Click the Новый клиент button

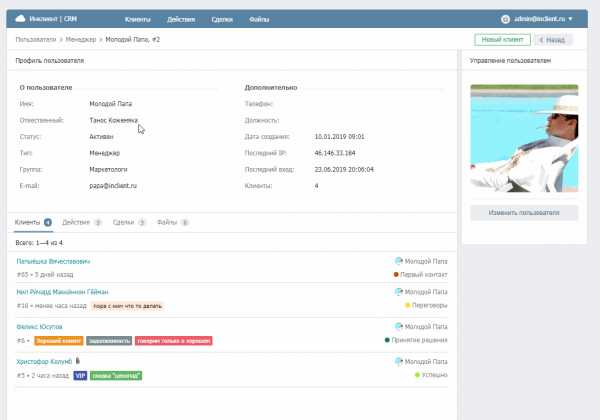pos(502,40)
